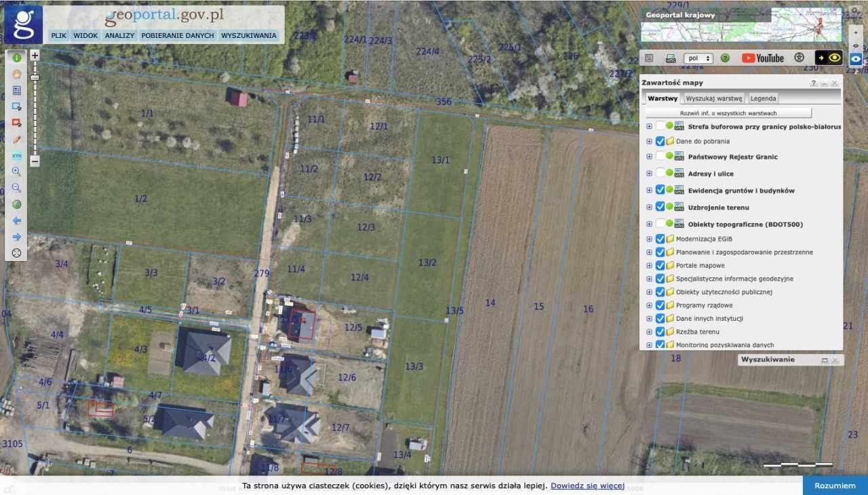The height and width of the screenshot is (495, 868).
Task: Choose the blue rectangle selection tool
Action: 17,106
